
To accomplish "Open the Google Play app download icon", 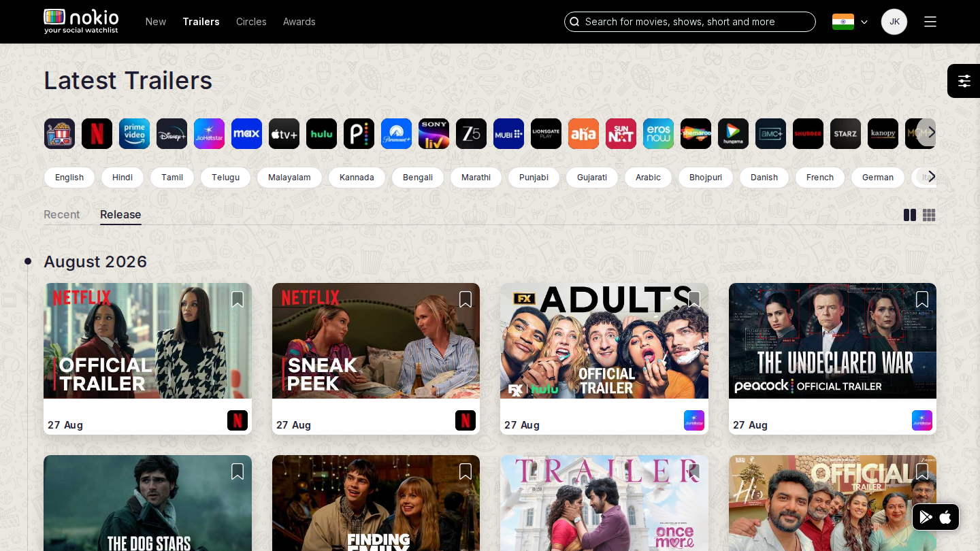I will [926, 517].
